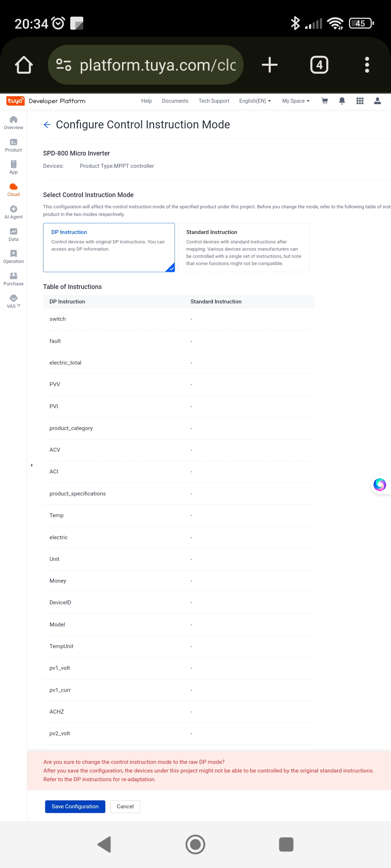Open the Overview sidebar item
391x868 pixels.
13,123
